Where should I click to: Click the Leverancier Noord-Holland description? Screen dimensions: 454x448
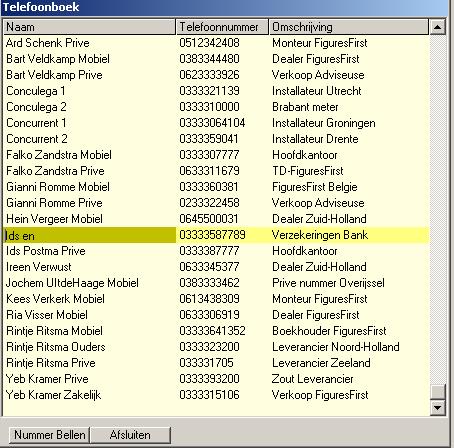336,347
